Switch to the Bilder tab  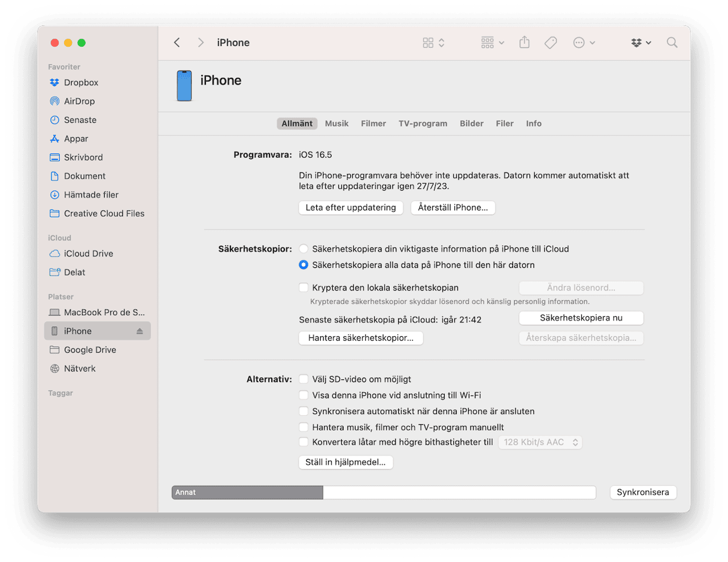tap(472, 123)
